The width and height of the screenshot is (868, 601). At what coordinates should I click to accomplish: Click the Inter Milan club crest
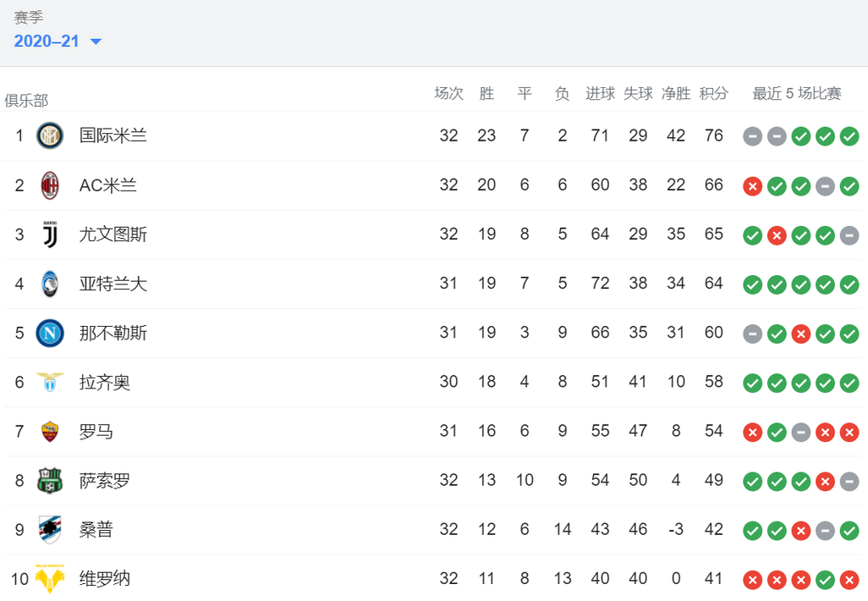[50, 135]
